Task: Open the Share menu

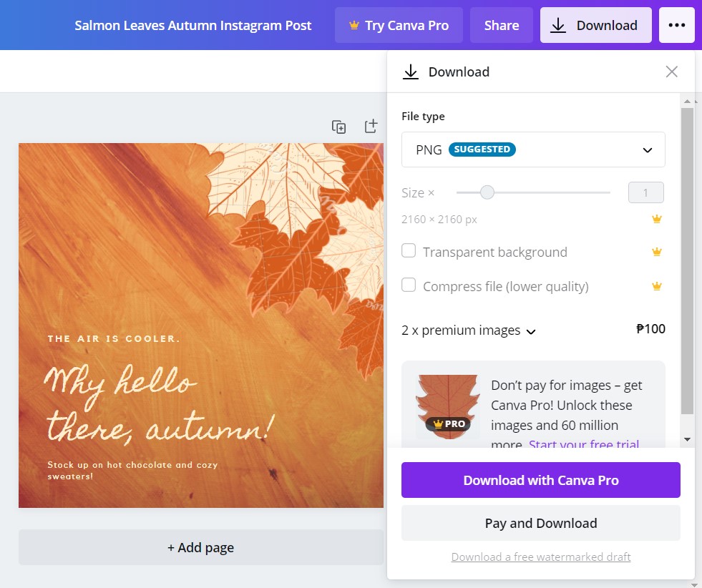Action: (502, 25)
